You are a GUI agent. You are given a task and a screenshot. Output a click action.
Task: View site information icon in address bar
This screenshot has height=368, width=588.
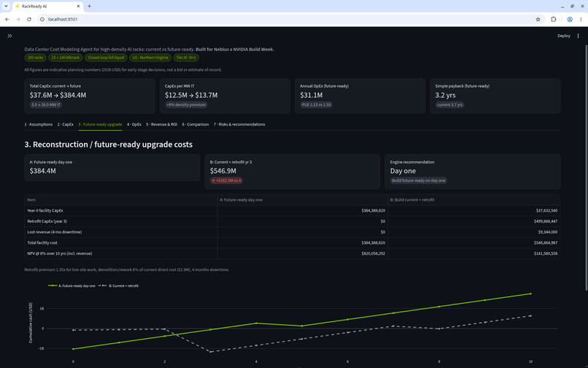(x=42, y=19)
